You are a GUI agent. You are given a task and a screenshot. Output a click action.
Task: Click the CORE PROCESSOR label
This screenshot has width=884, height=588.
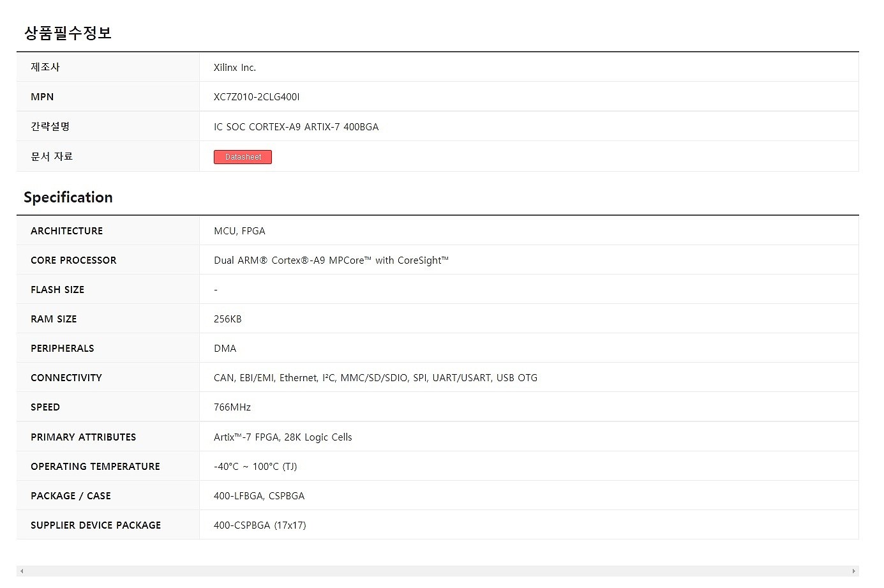click(x=73, y=260)
